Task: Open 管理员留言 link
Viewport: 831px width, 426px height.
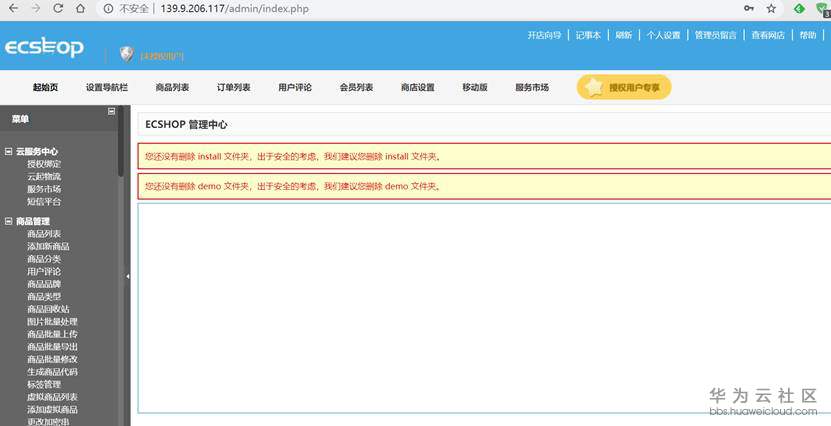Action: click(x=715, y=35)
